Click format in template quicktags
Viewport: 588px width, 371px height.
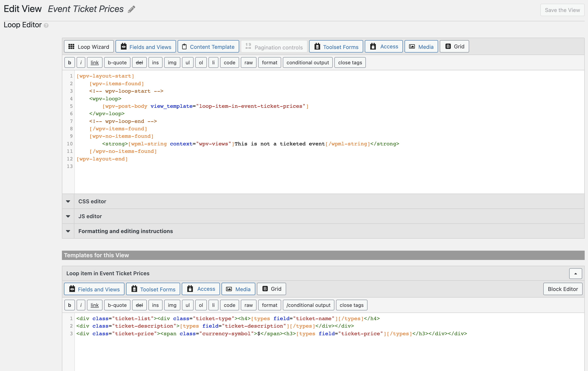click(270, 305)
